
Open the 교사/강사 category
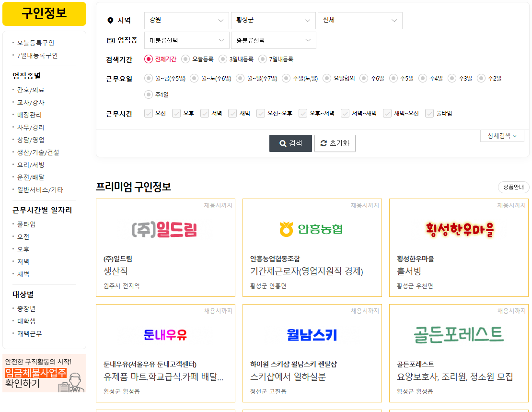31,103
